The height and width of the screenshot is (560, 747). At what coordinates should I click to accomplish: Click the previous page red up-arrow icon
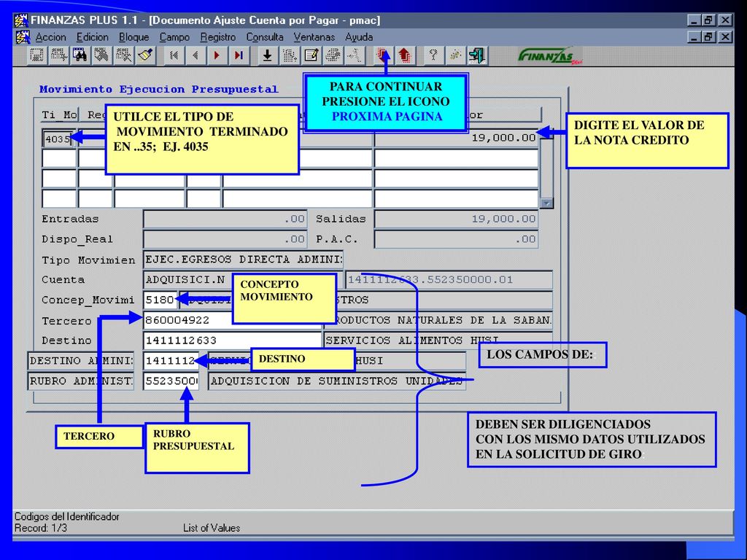[x=404, y=55]
